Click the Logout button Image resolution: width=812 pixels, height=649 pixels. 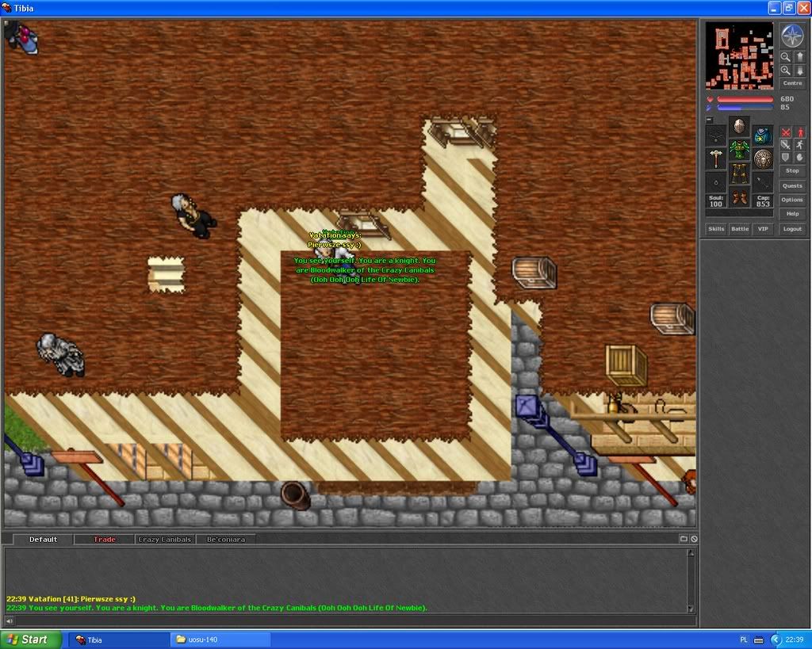(792, 229)
